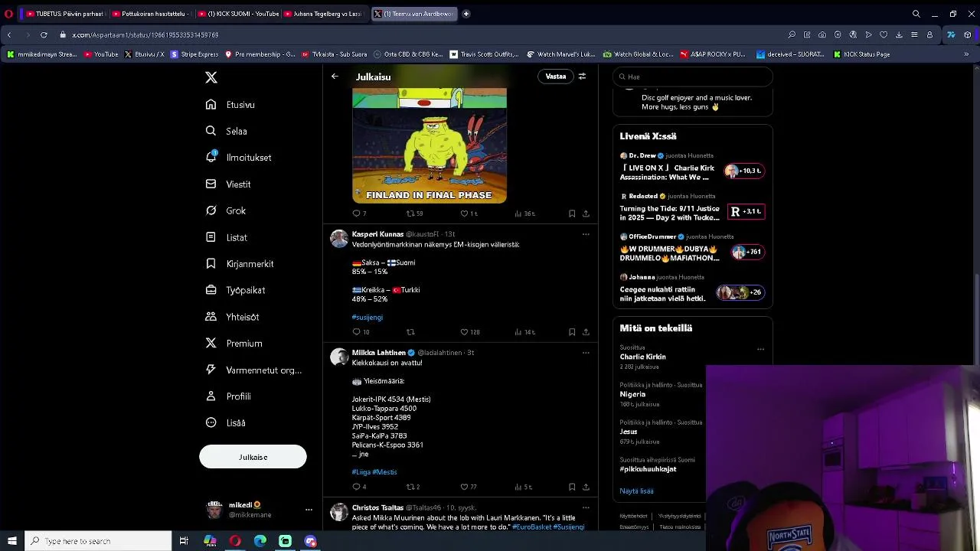Open the KICK Status Page bookmark
The width and height of the screenshot is (980, 551).
[861, 54]
